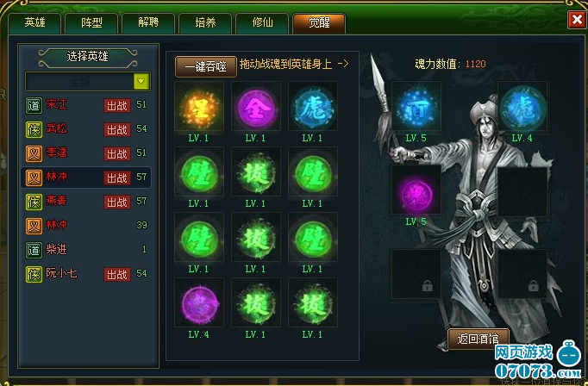The height and width of the screenshot is (386, 588).
Task: Select equipped blue 百 soul LV.5
Action: pos(416,108)
